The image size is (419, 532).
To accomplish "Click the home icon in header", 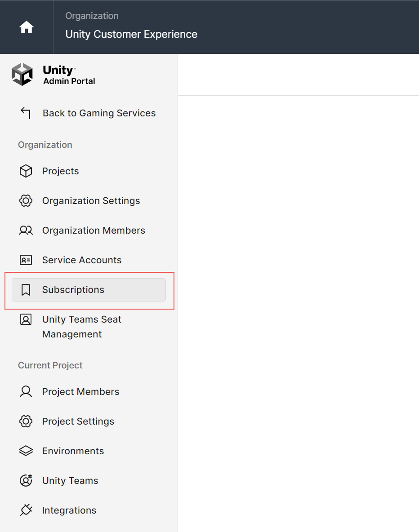I will point(27,27).
